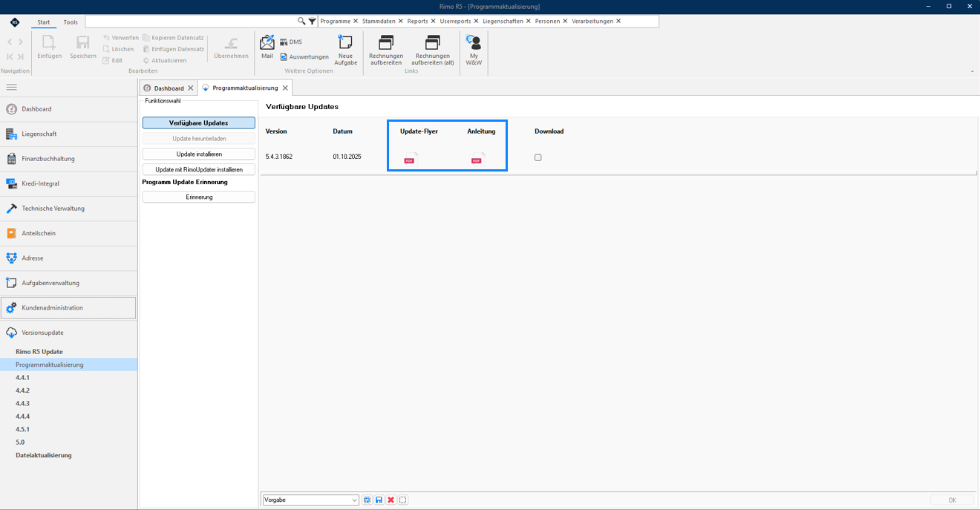Tick the Download checkbox for 5.4.3.1862
Screen dimensions: 980x510
pyautogui.click(x=538, y=157)
